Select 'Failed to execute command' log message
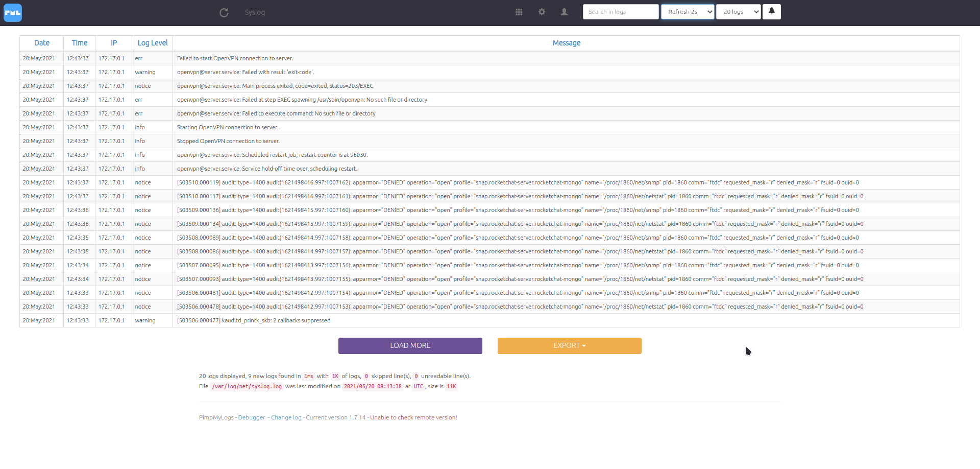 coord(276,113)
